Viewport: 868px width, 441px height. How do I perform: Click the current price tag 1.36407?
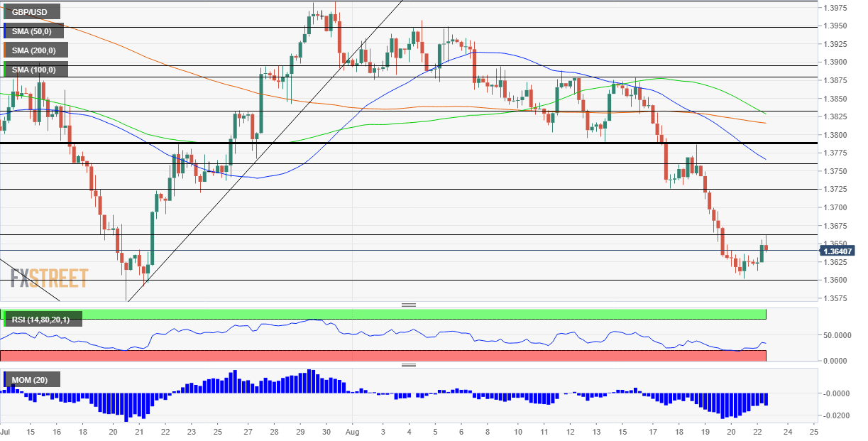click(x=837, y=251)
